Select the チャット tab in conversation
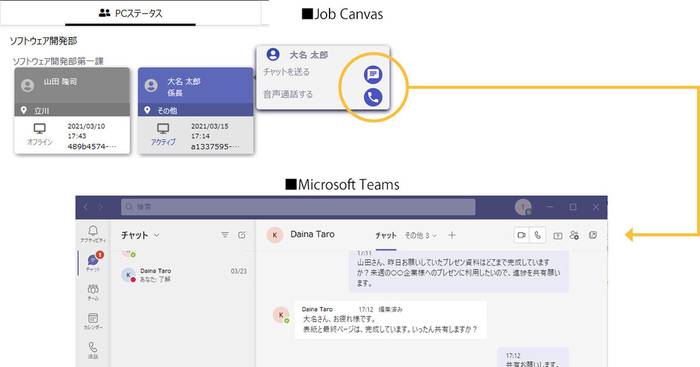Image resolution: width=700 pixels, height=367 pixels. pyautogui.click(x=385, y=235)
